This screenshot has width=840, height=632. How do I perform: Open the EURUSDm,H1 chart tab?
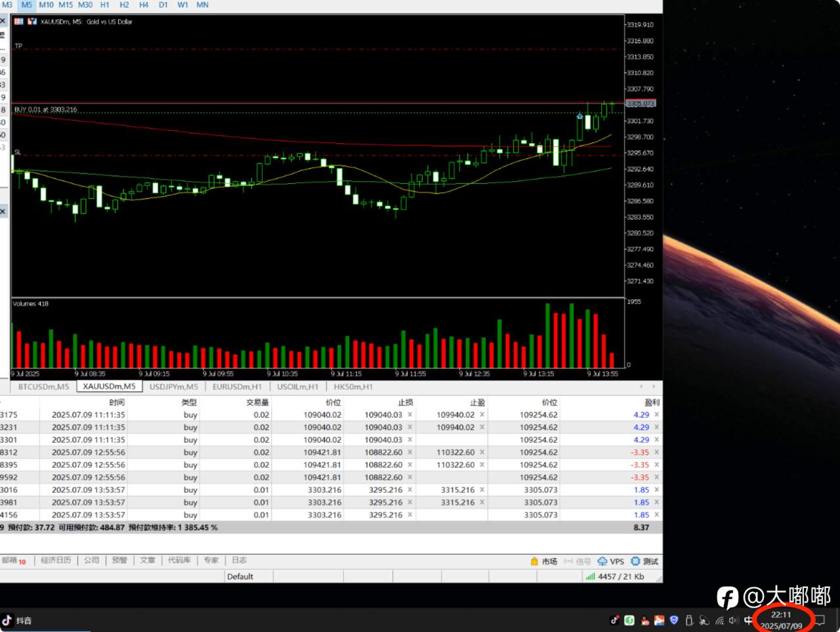click(237, 387)
